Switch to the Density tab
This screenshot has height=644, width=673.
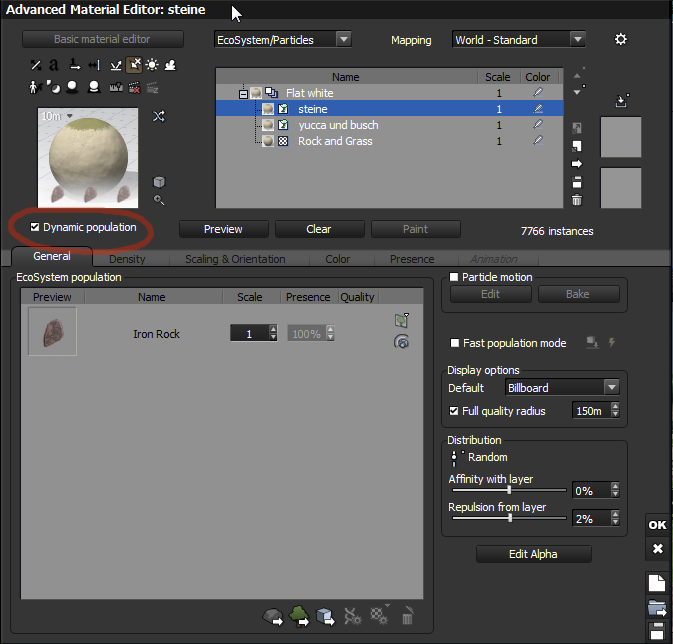point(127,259)
